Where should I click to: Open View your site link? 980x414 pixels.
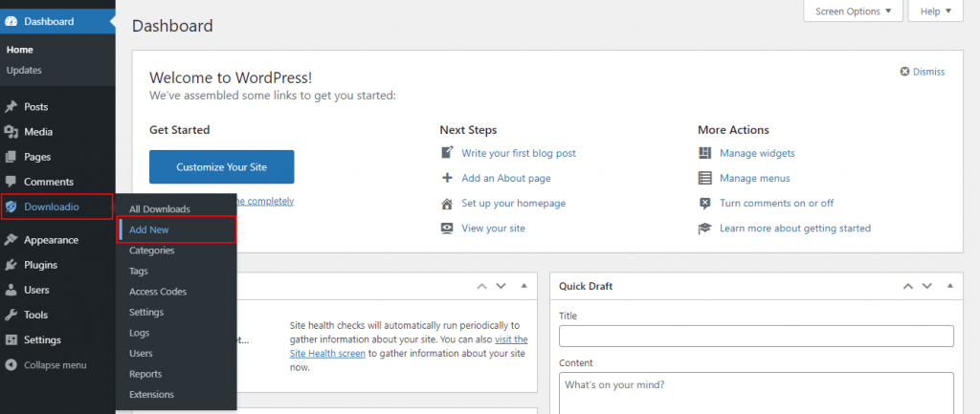click(493, 228)
